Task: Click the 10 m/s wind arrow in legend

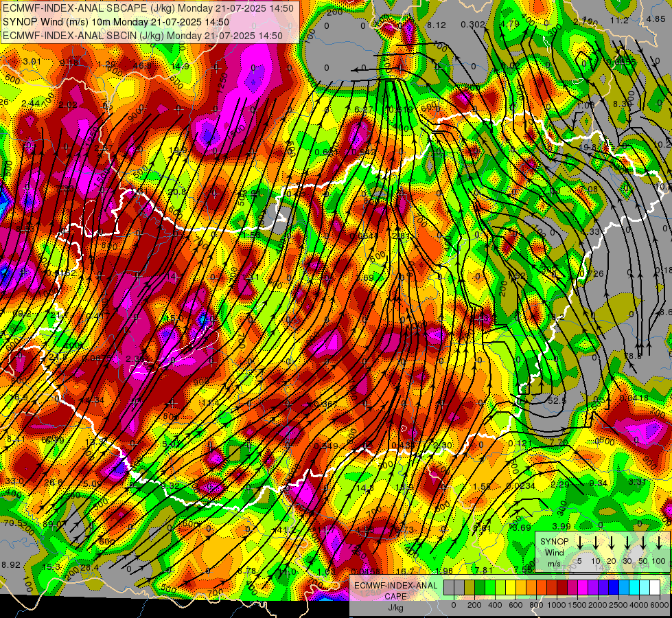Action: pos(596,542)
